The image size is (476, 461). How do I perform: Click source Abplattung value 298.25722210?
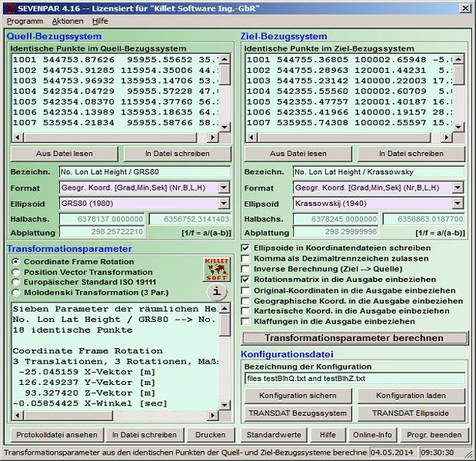102,232
